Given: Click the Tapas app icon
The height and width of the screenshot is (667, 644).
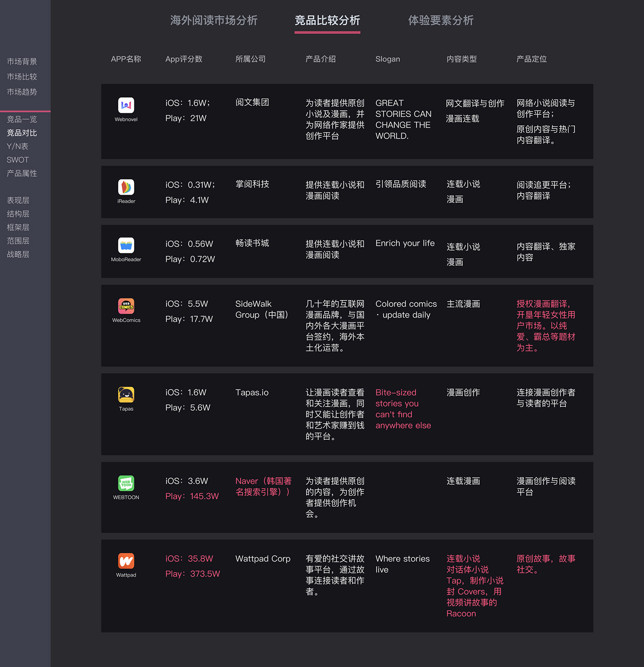Looking at the screenshot, I should click(x=126, y=395).
